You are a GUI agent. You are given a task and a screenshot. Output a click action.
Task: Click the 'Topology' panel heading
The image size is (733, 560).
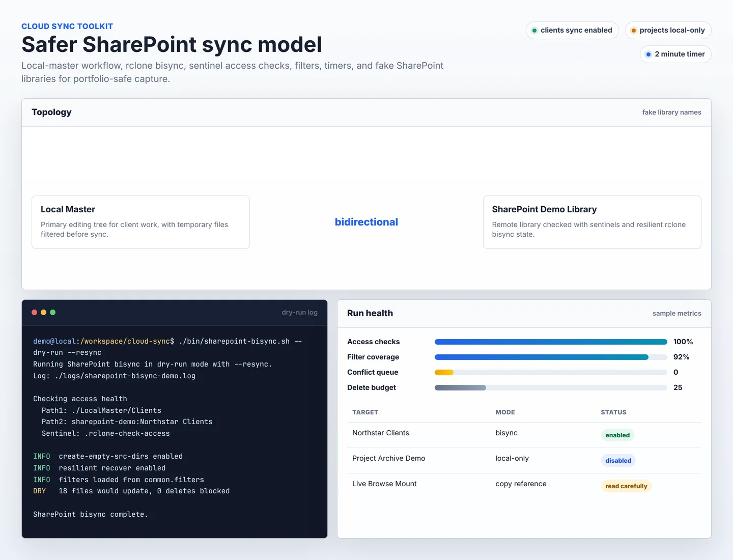click(x=51, y=112)
